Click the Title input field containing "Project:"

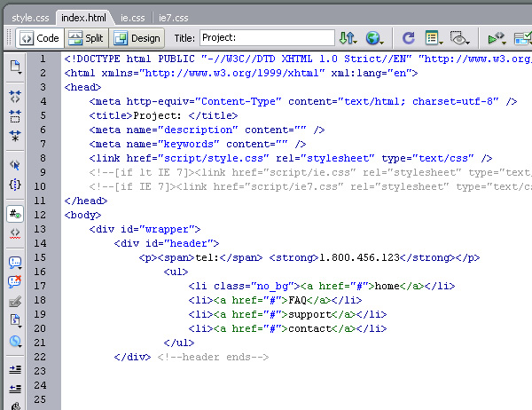tap(267, 37)
